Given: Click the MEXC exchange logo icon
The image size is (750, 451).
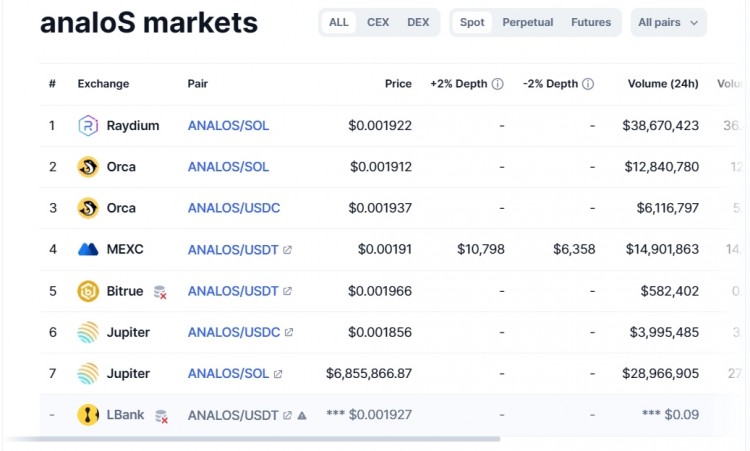Looking at the screenshot, I should coord(88,249).
